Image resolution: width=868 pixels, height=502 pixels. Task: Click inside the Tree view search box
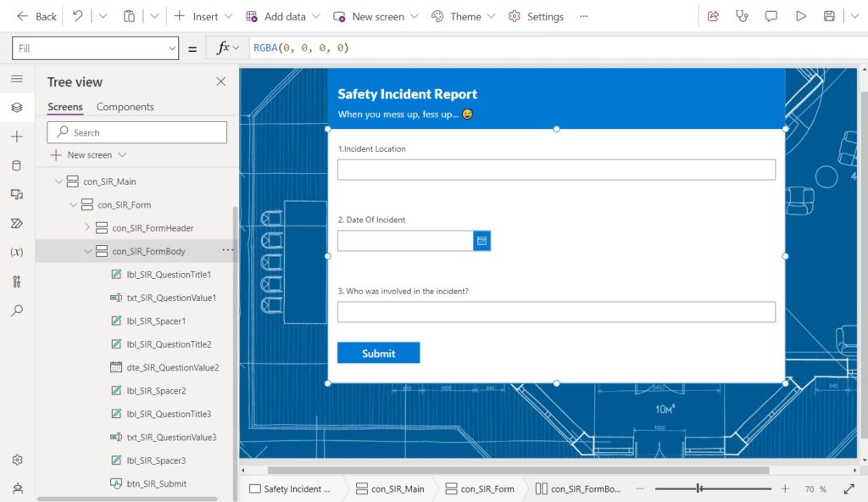point(136,132)
